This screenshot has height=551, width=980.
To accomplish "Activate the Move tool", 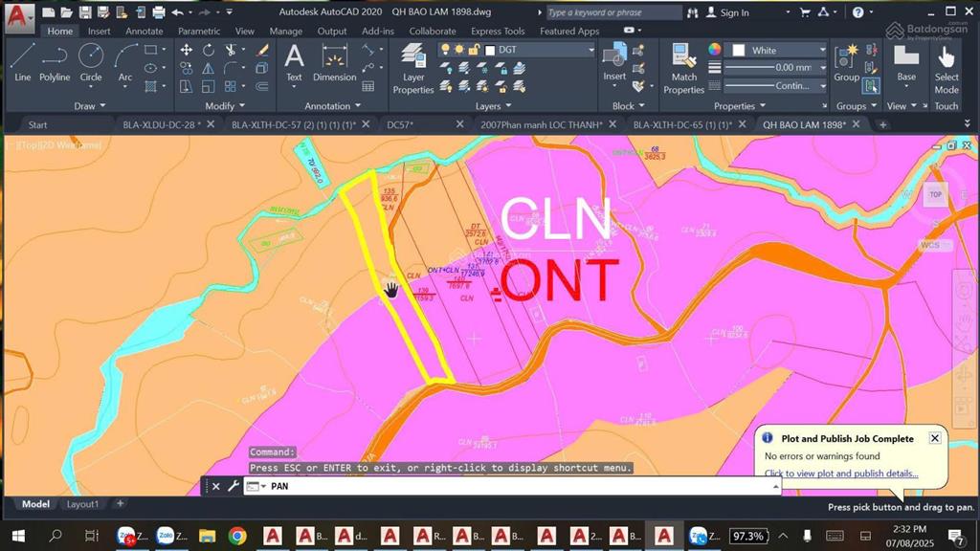I will point(187,50).
